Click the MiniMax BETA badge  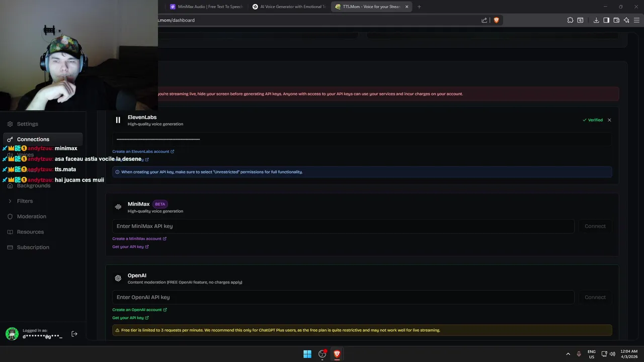160,204
